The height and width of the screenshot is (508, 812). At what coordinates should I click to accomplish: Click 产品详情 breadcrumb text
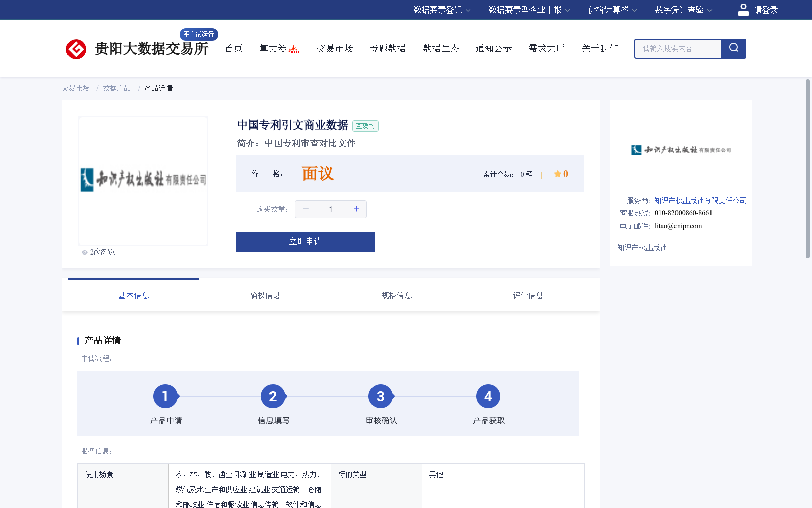click(x=158, y=88)
